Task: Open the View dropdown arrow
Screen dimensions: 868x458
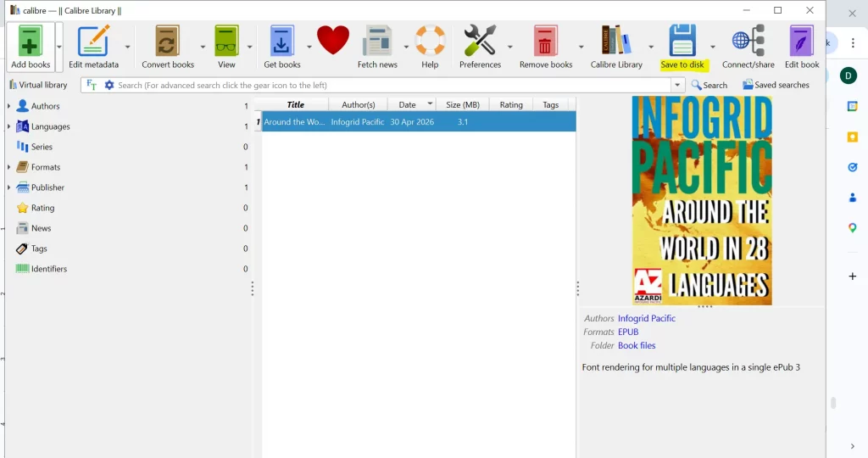Action: [x=250, y=47]
